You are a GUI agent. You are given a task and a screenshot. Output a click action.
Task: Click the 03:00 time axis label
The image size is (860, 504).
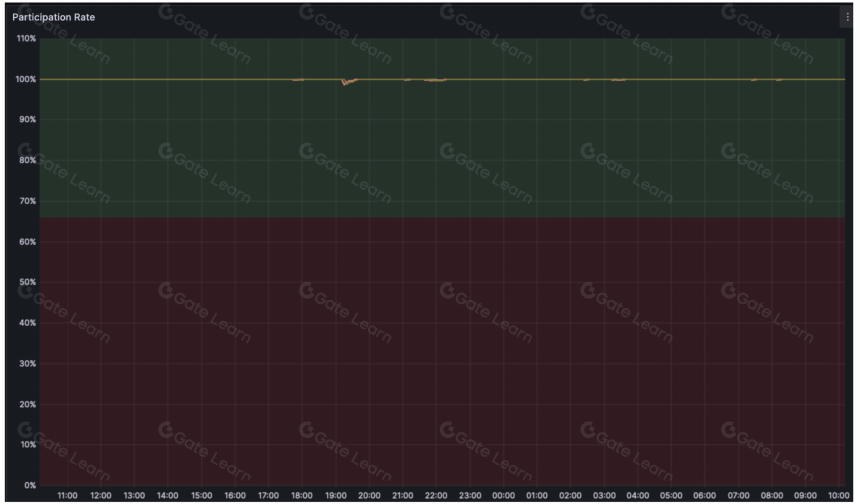pyautogui.click(x=604, y=495)
